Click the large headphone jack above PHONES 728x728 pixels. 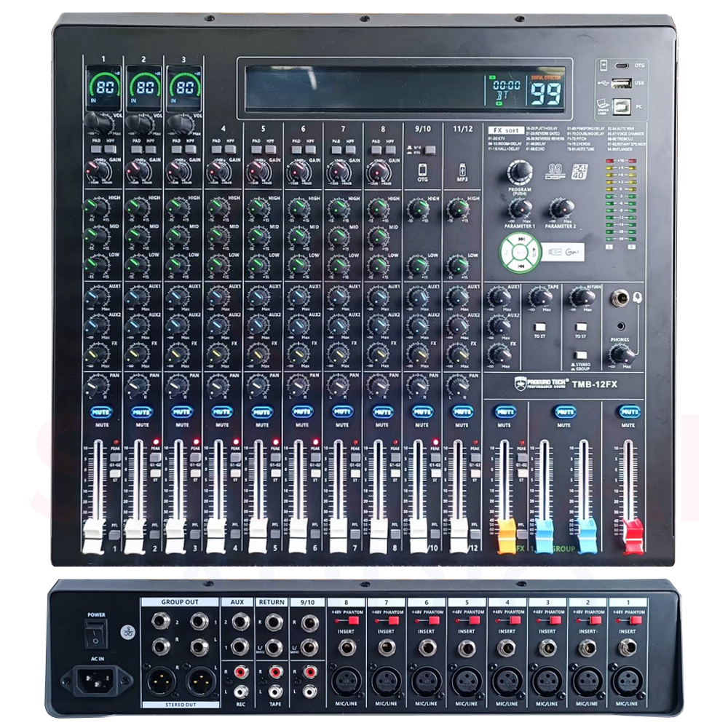tap(621, 297)
